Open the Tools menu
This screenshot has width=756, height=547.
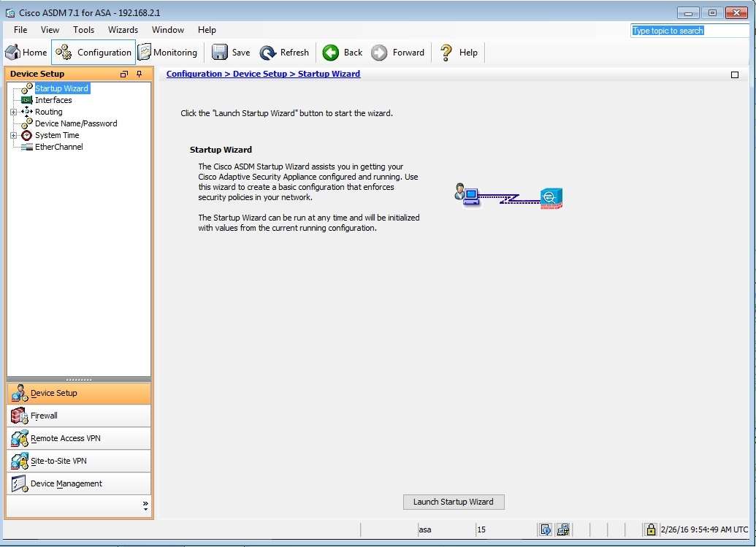click(x=83, y=30)
